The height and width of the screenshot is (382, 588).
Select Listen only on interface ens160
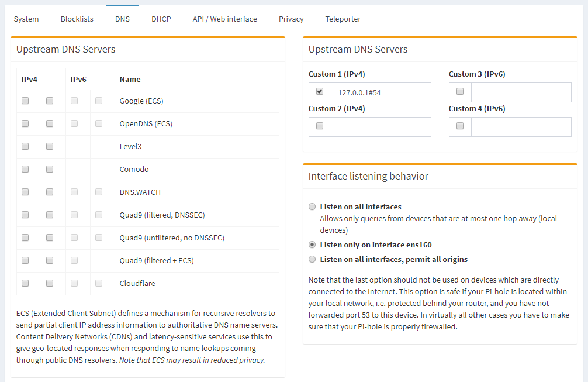pos(312,245)
